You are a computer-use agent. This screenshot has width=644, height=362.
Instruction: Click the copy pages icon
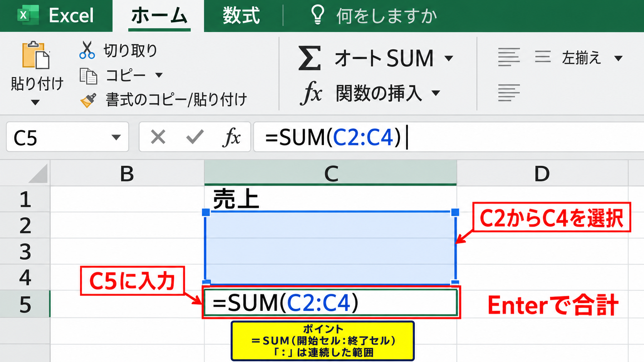pyautogui.click(x=88, y=76)
